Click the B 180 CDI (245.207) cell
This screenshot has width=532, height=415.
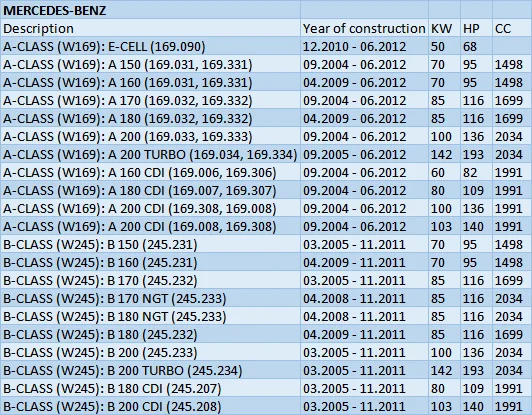pos(150,388)
